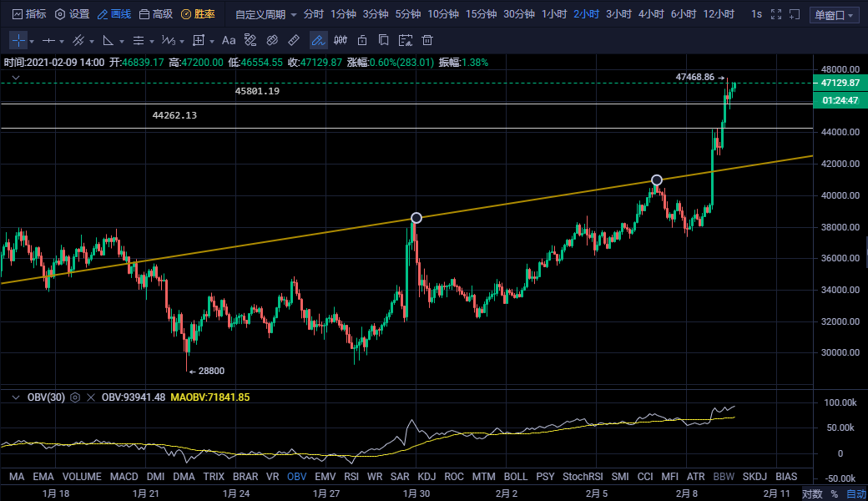The image size is (868, 501).
Task: Click the trash can delete drawings icon
Action: coord(426,40)
